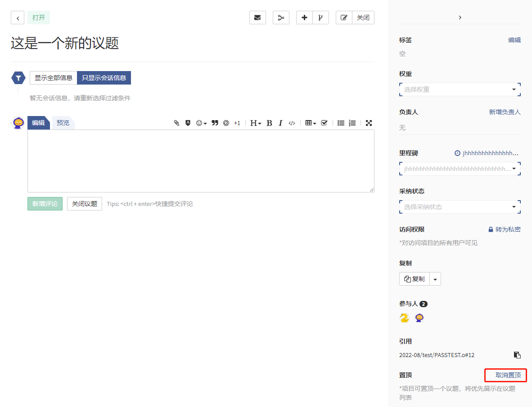Image resolution: width=532 pixels, height=407 pixels.
Task: Insert inline code with the code icon
Action: tap(292, 123)
